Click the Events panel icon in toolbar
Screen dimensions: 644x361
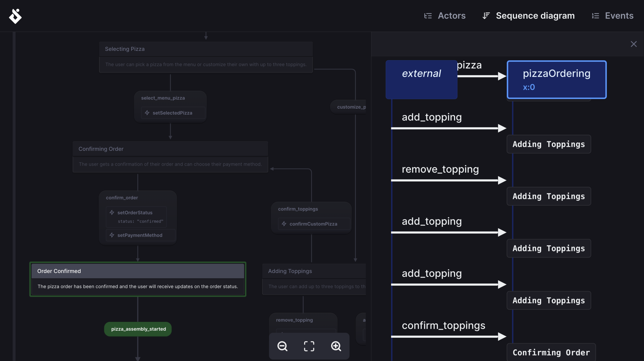pos(595,16)
